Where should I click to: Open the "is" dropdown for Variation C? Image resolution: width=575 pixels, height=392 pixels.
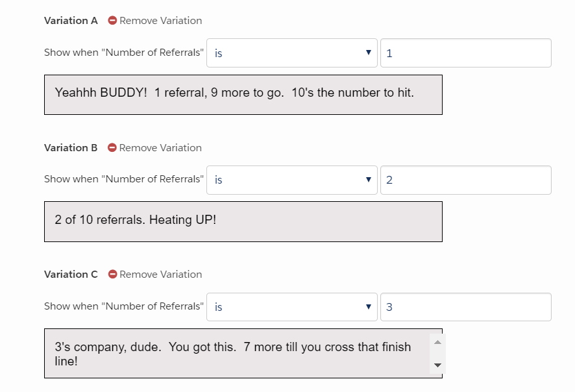292,306
